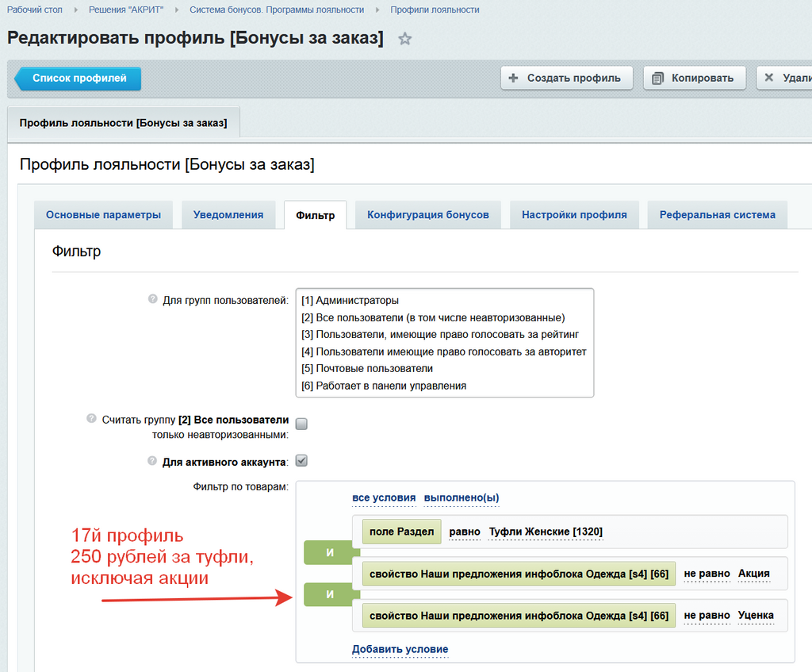
Task: Enable 'только неавторизованными' checkbox
Action: (301, 424)
